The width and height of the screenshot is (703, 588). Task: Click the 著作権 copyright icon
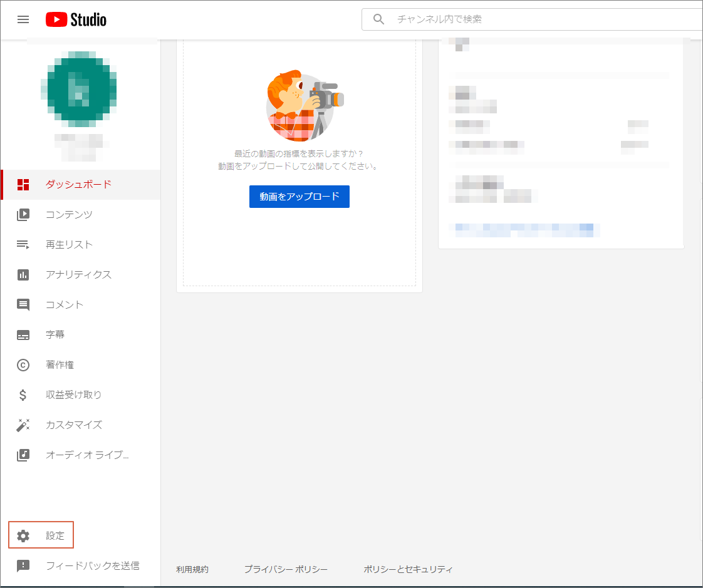click(23, 365)
